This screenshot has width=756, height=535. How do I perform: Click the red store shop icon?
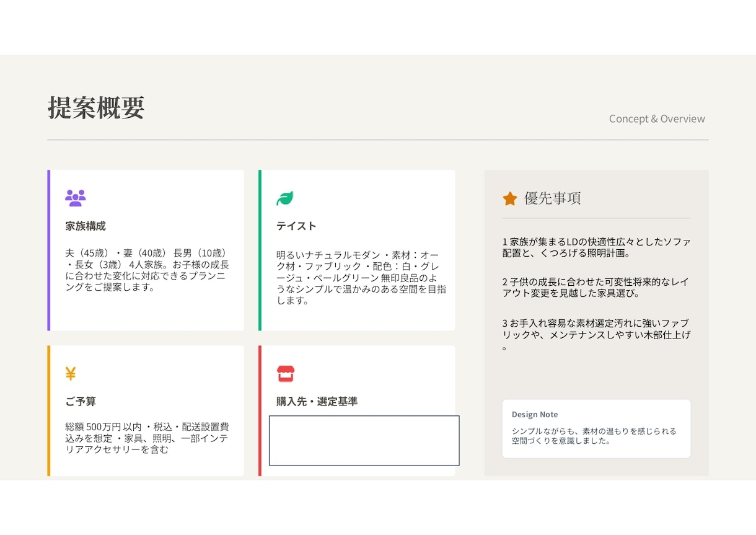pos(286,374)
